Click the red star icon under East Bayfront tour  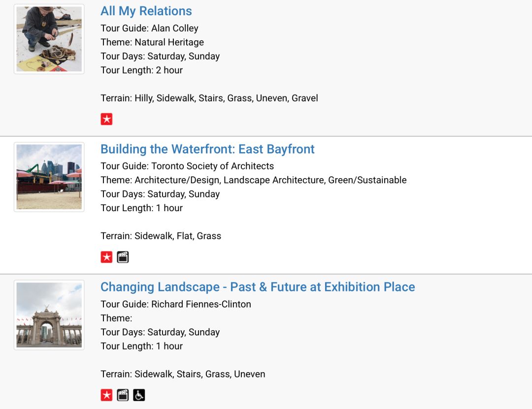coord(106,257)
